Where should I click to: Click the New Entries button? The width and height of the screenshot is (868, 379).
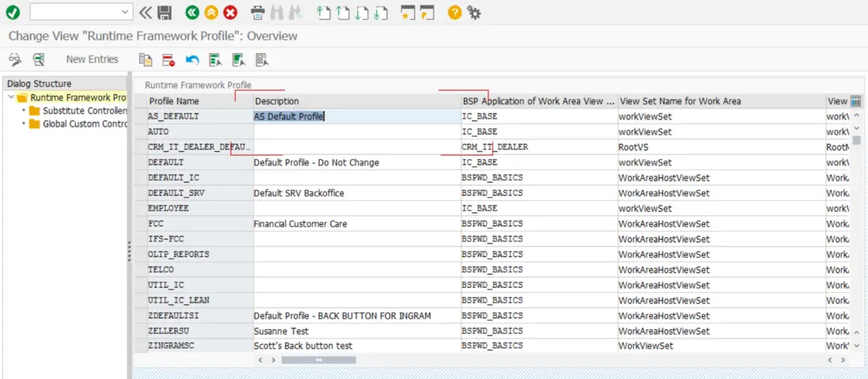(x=92, y=59)
